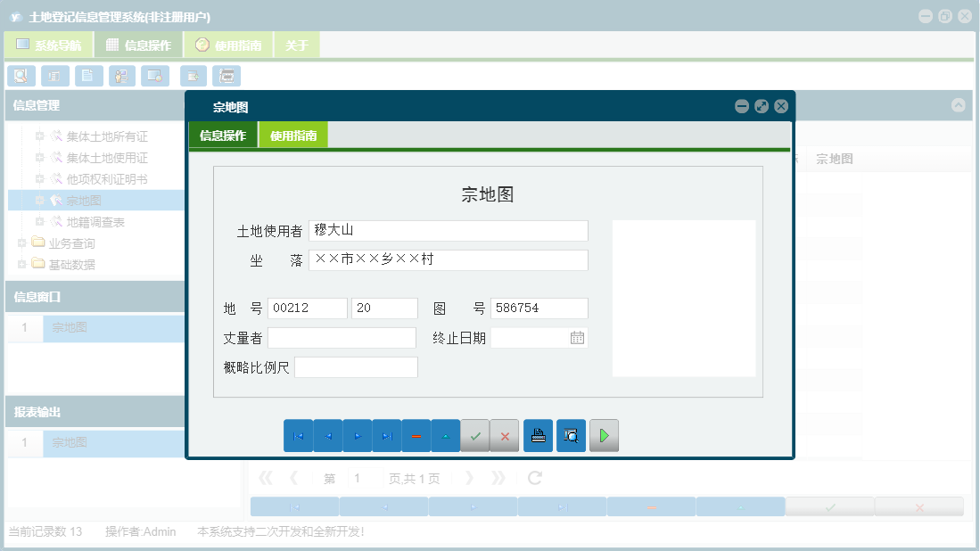Open calendar picker next to 终止日期 field
The width and height of the screenshot is (980, 551).
(579, 337)
